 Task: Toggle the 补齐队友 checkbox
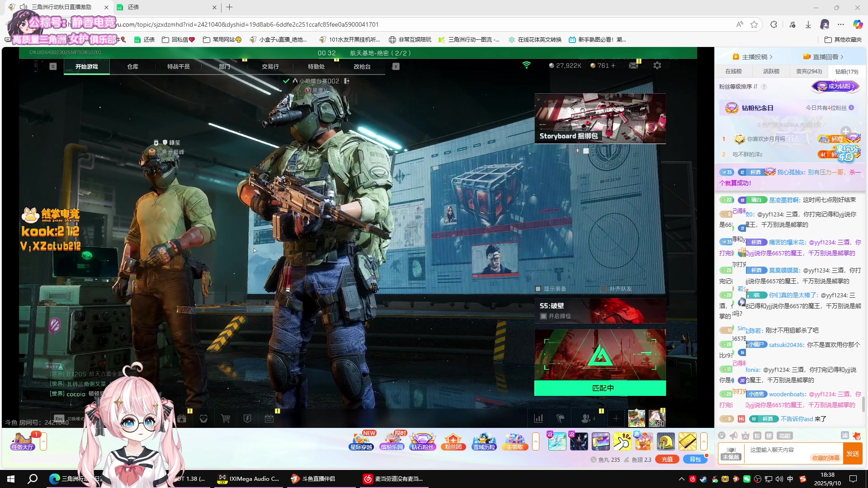point(604,289)
